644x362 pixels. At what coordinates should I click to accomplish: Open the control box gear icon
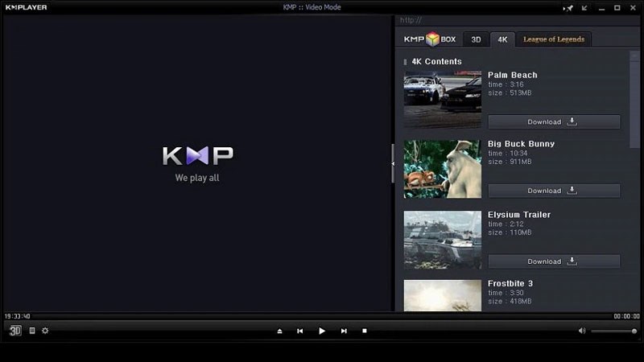tap(45, 331)
